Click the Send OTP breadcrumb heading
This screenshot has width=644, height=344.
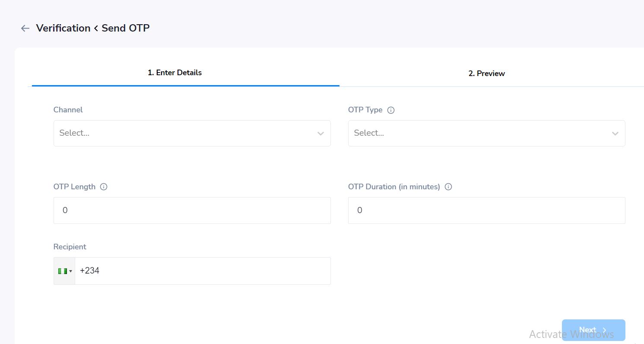click(x=126, y=28)
